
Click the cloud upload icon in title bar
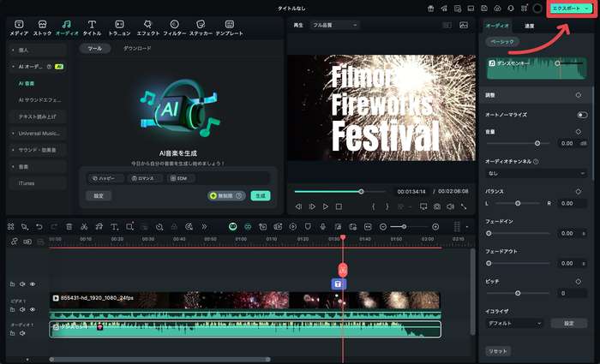pos(497,9)
